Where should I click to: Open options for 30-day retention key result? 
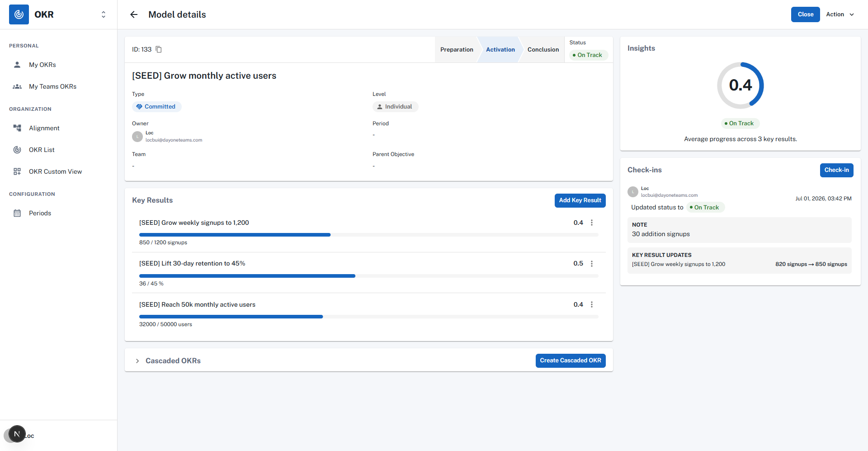pos(592,264)
